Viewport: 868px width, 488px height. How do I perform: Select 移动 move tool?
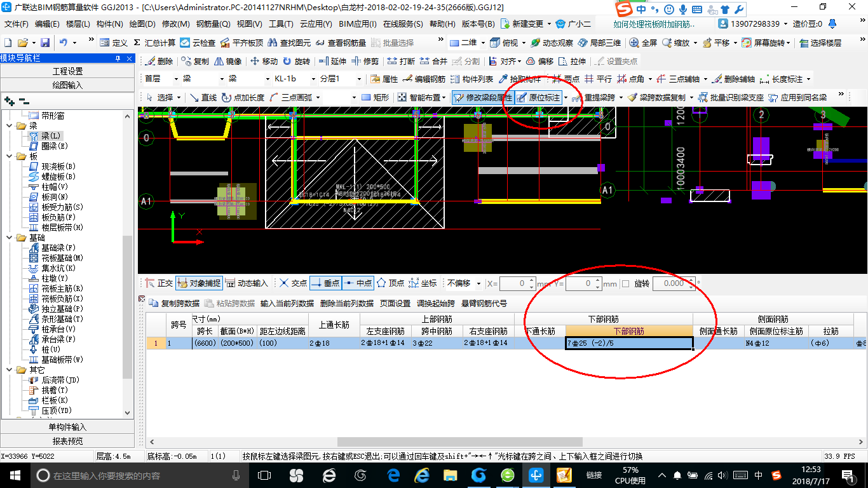(264, 61)
